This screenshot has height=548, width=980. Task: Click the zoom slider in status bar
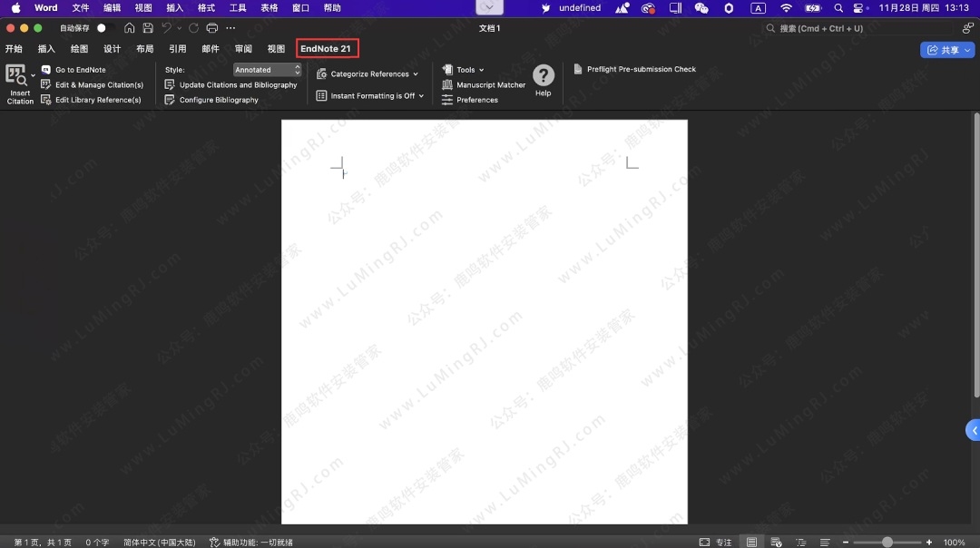point(887,542)
